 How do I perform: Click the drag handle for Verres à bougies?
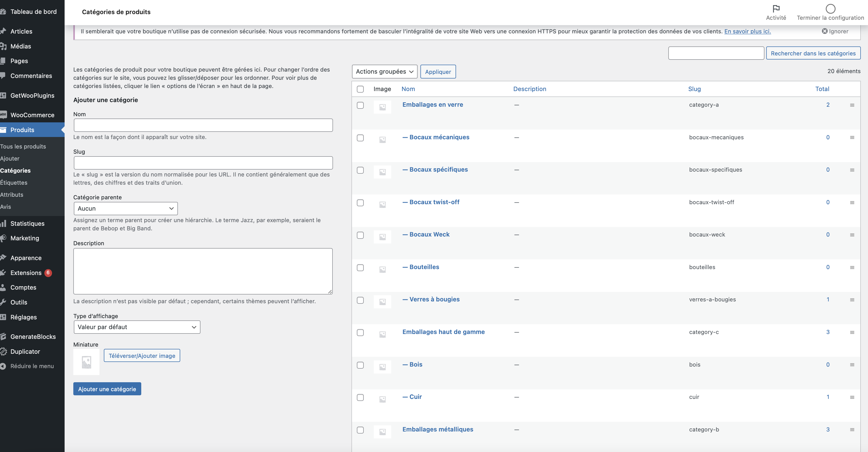852,300
